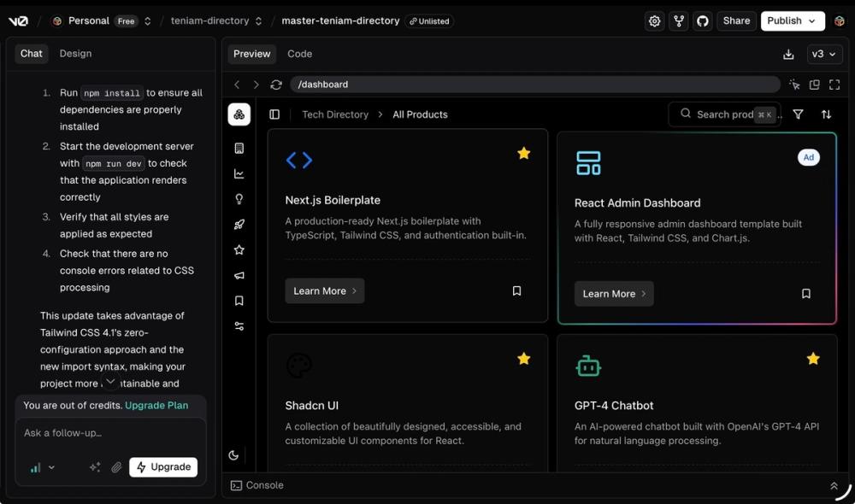Toggle dark mode moon icon
Image resolution: width=855 pixels, height=504 pixels.
(233, 455)
